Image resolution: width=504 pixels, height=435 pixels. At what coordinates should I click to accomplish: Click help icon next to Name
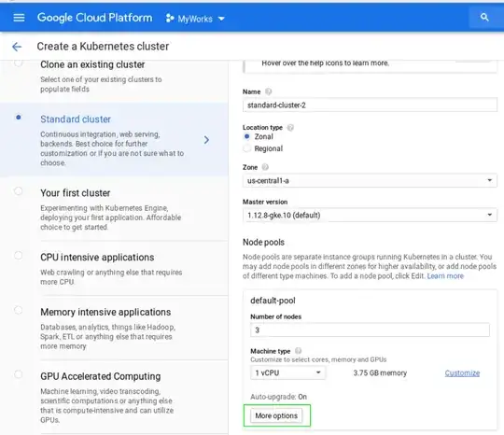point(268,92)
